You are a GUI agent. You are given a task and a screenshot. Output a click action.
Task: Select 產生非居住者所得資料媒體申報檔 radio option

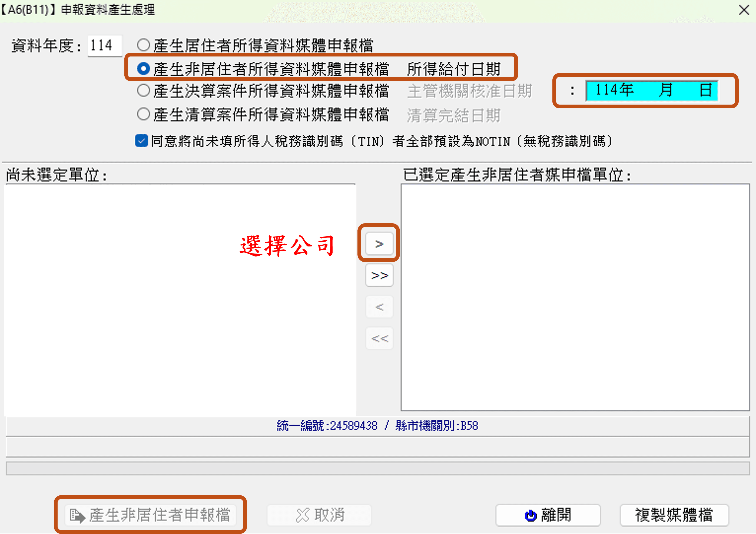point(144,69)
